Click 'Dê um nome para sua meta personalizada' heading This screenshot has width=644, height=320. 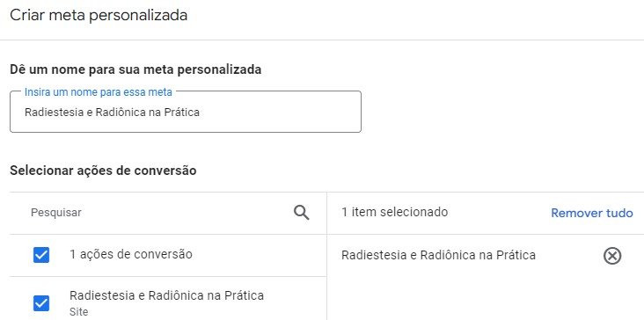click(135, 69)
